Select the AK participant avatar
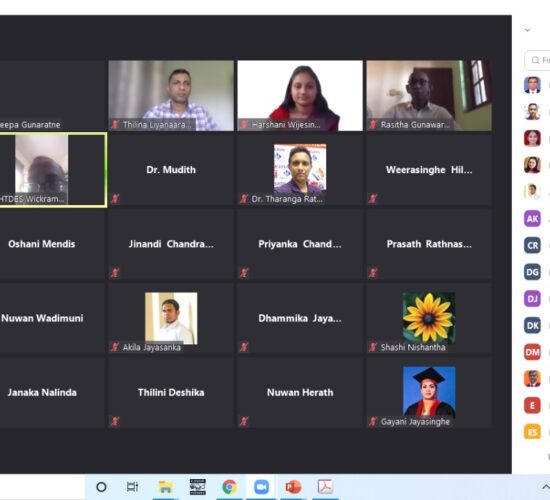 (x=532, y=219)
